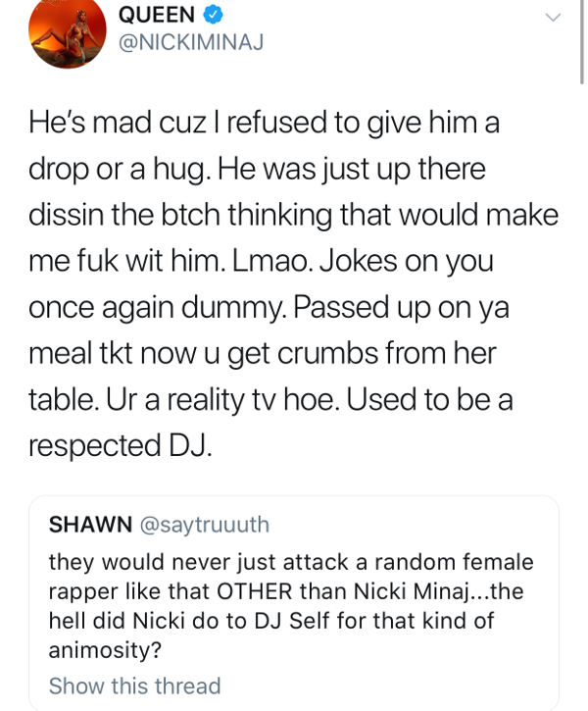Click quoted line 'hell did Nicki do to DJ Self'

[x=271, y=621]
